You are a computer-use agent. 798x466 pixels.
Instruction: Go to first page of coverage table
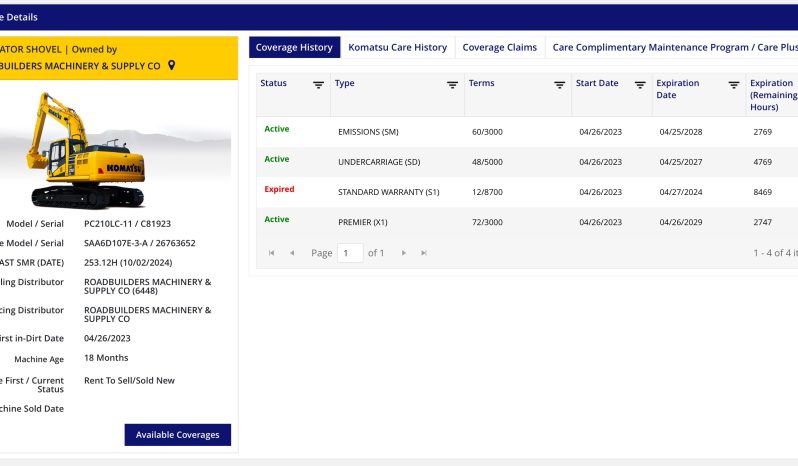271,253
